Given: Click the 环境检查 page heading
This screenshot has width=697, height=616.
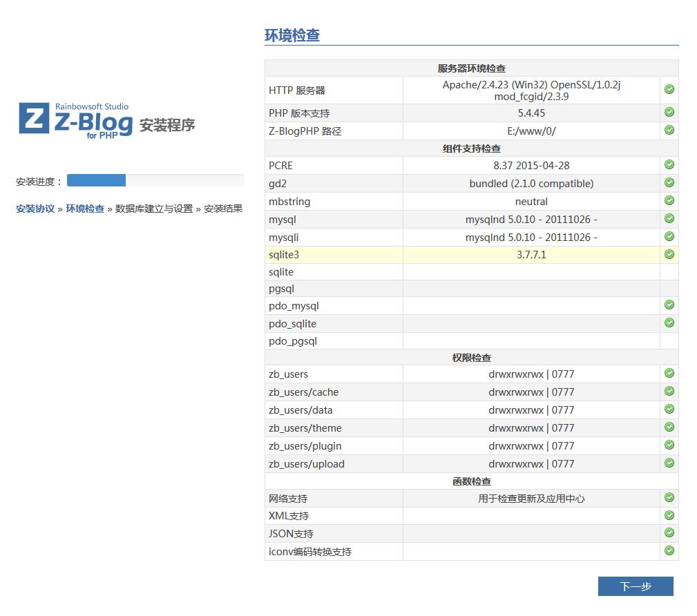Looking at the screenshot, I should tap(292, 35).
